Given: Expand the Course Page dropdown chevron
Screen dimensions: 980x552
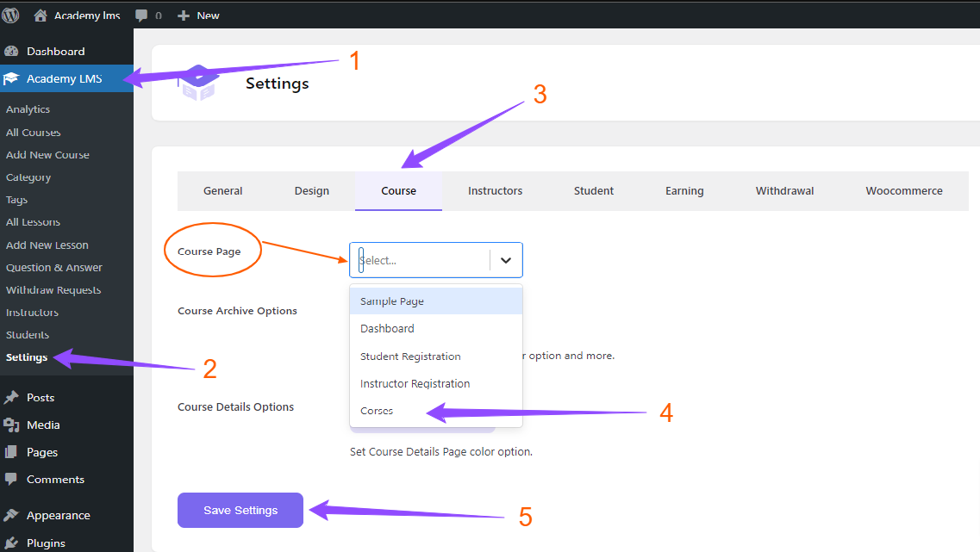Looking at the screenshot, I should pos(506,260).
